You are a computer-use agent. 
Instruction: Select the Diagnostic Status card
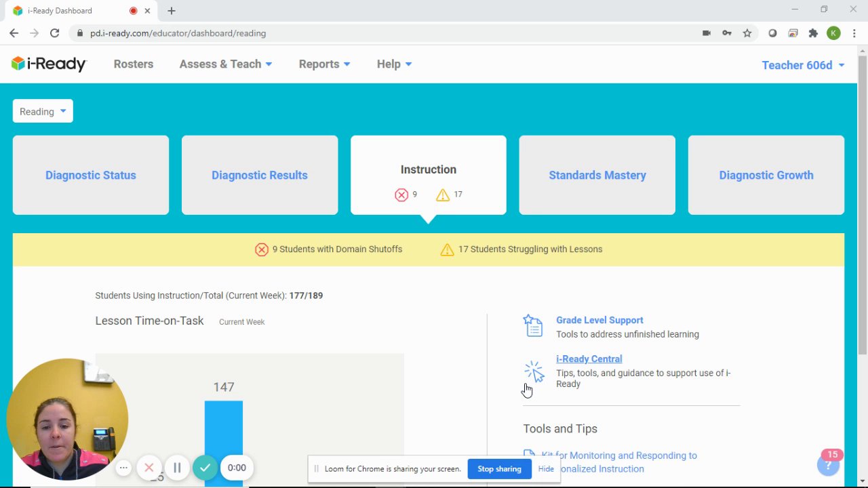coord(91,175)
